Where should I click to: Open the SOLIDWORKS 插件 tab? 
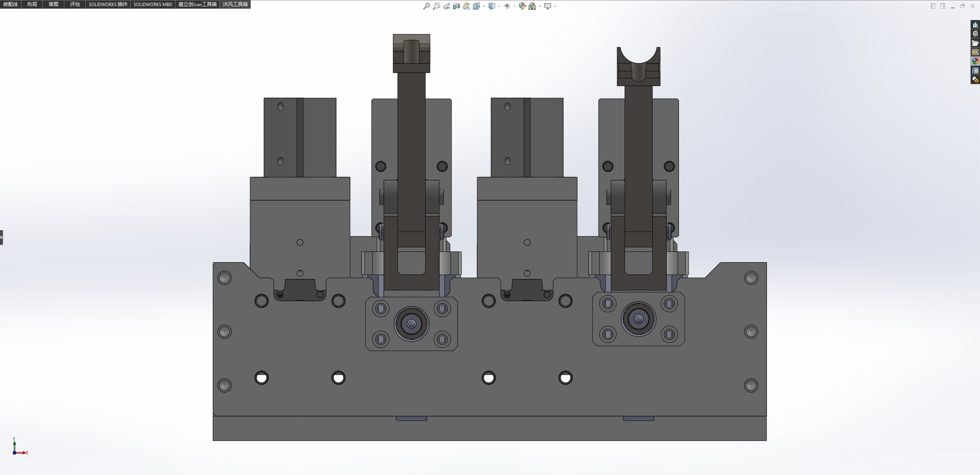coord(108,4)
